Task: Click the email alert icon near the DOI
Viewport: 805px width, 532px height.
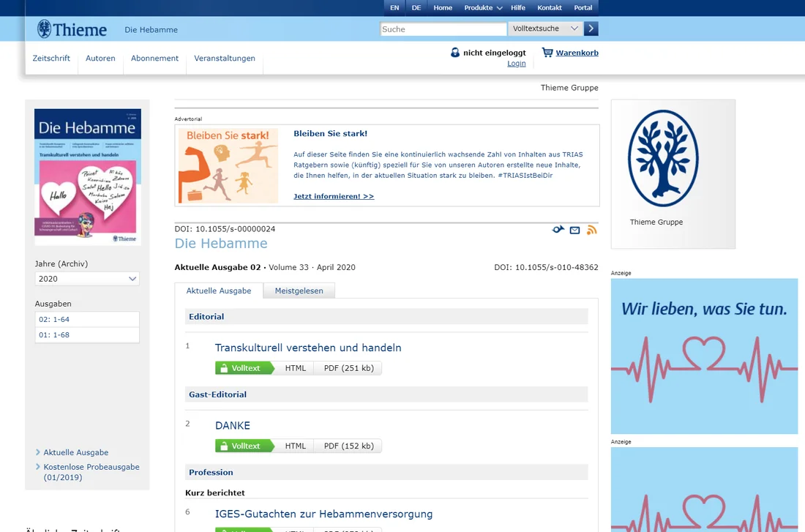Action: coord(575,229)
